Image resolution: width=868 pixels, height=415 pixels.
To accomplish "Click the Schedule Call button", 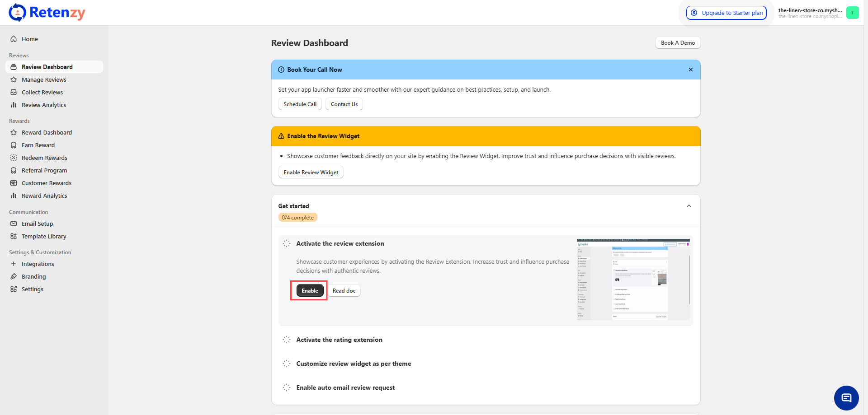I will 300,104.
